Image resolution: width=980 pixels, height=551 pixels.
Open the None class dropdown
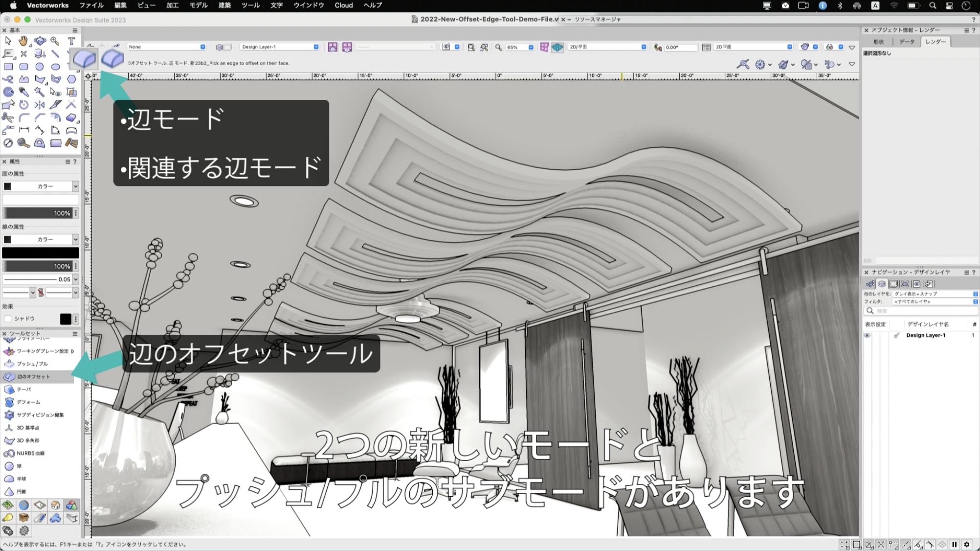pos(166,47)
